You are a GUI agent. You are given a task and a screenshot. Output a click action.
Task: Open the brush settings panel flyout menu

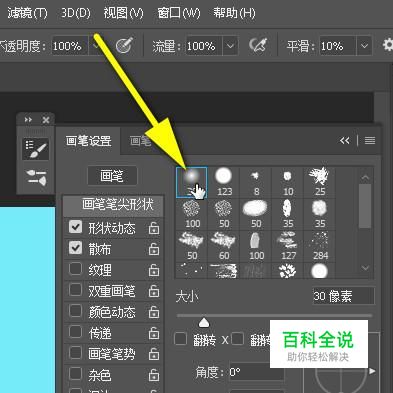coord(370,141)
